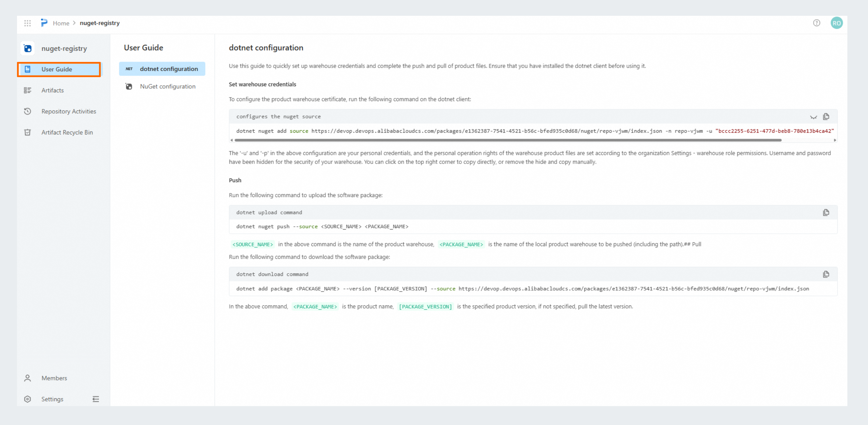
Task: Open the Members page
Action: pyautogui.click(x=54, y=378)
